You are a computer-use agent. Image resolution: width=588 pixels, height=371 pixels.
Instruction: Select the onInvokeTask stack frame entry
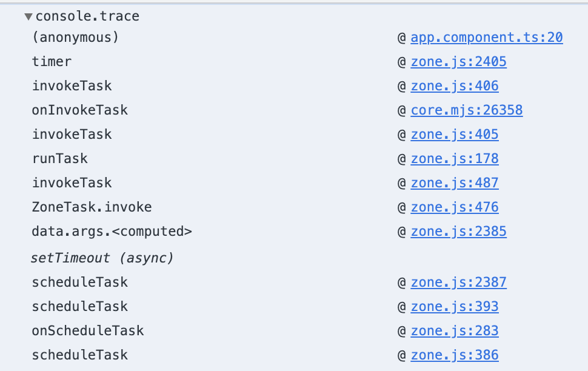tap(80, 110)
